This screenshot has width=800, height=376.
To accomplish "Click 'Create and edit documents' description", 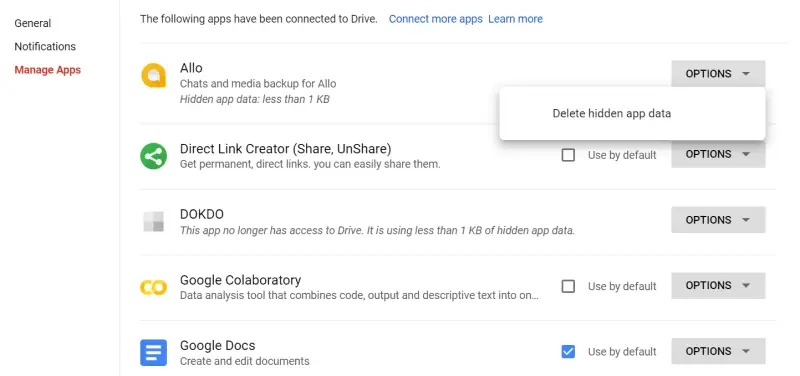I will click(245, 361).
